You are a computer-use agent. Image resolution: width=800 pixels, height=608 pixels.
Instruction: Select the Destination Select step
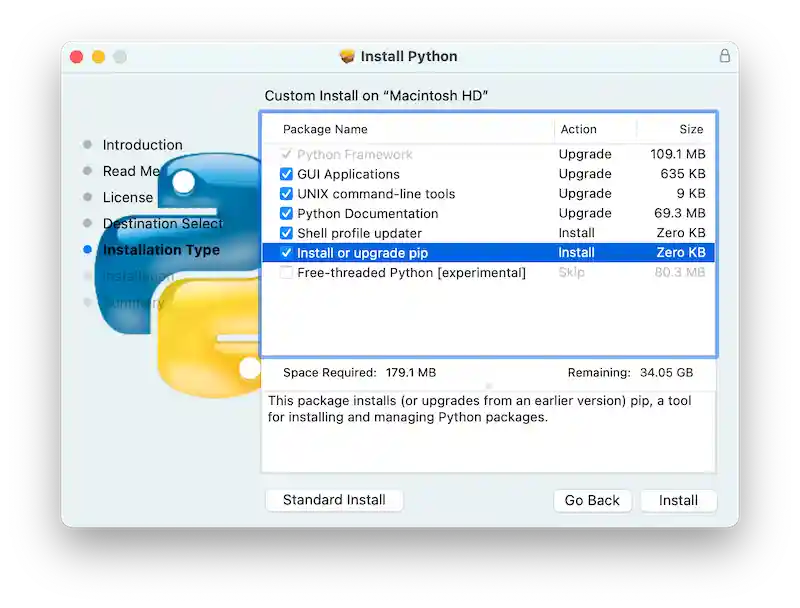tap(163, 223)
